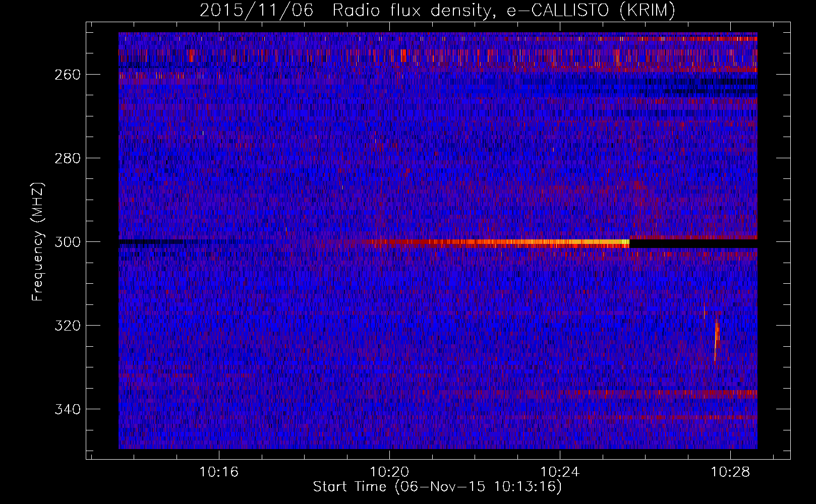Click the 10:16 time tick label

pyautogui.click(x=219, y=472)
